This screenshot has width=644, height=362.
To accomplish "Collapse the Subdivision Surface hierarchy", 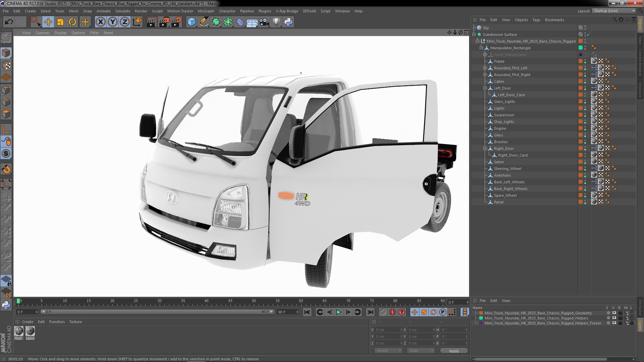I will point(474,35).
